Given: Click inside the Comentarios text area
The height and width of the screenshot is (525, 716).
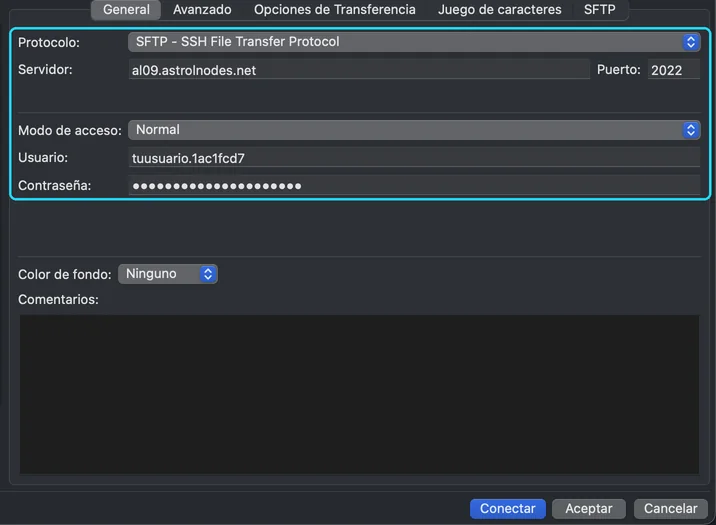Looking at the screenshot, I should 359,394.
